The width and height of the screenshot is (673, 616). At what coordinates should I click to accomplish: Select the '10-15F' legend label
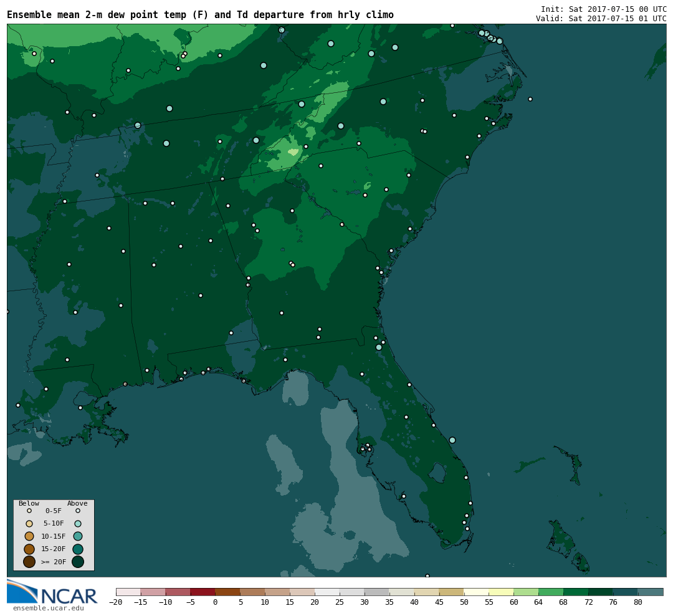[x=54, y=536]
